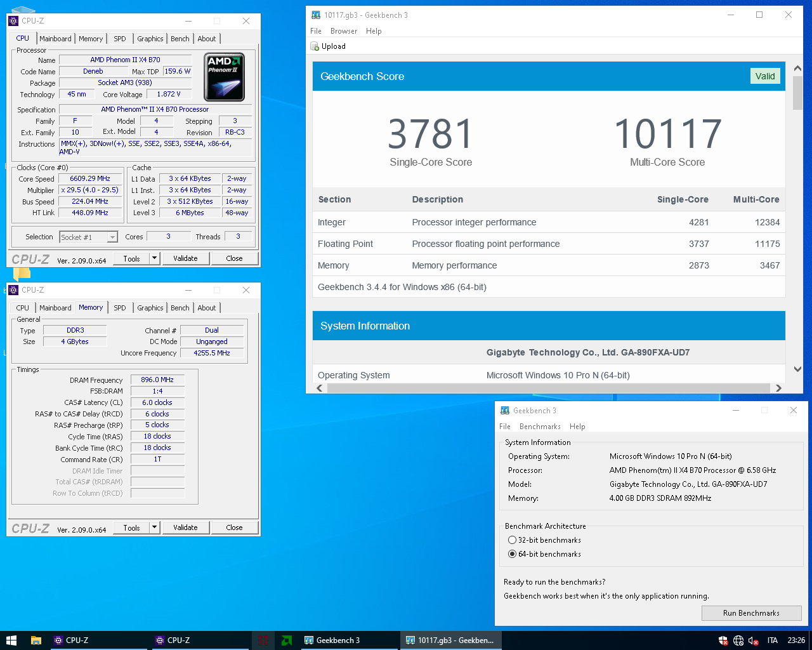Expand the Tools arrow in the top CPU-Z window
Viewport: 812px width, 650px height.
(x=154, y=258)
